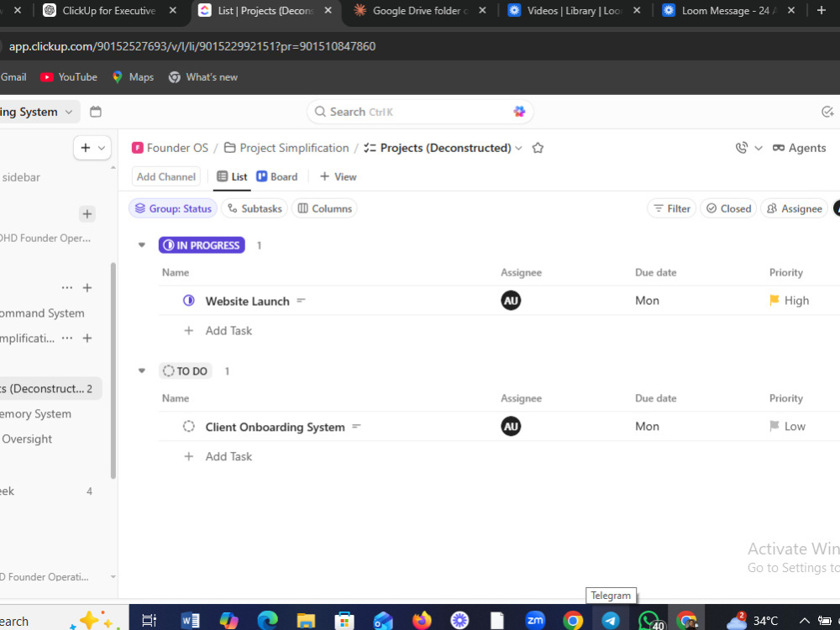Open the Client Onboarding System task
Screen dimensions: 840x630
pyautogui.click(x=275, y=427)
